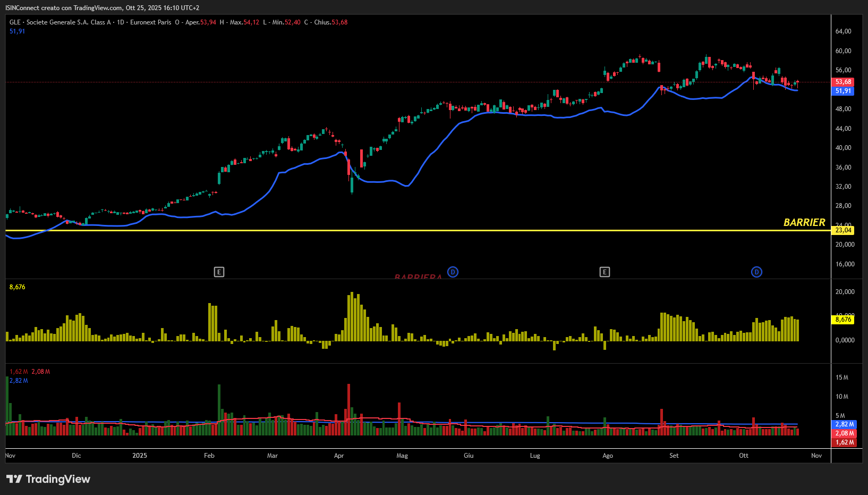Open the dividend D marker before June
Screen dimensions: 868x495
(x=453, y=272)
